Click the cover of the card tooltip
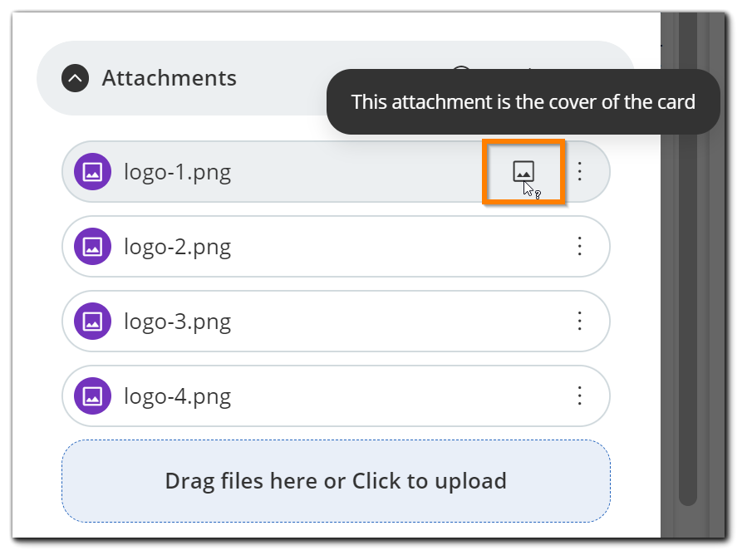The width and height of the screenshot is (747, 560). pos(523,102)
